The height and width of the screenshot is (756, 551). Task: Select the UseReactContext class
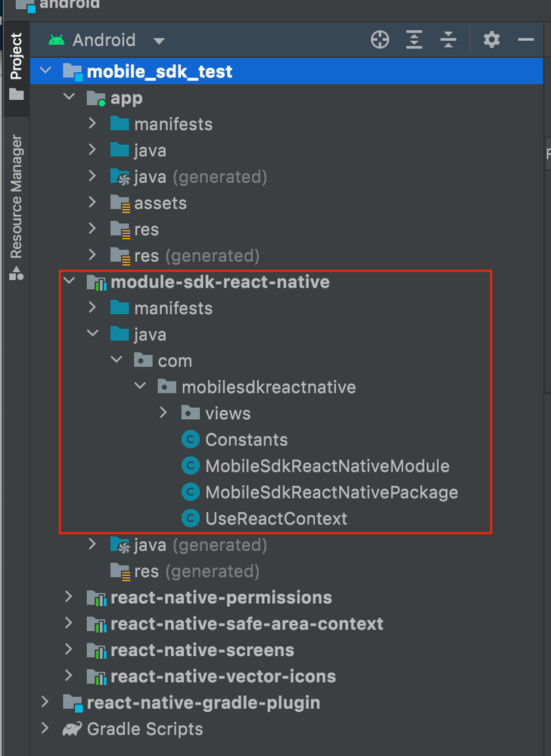coord(276,519)
